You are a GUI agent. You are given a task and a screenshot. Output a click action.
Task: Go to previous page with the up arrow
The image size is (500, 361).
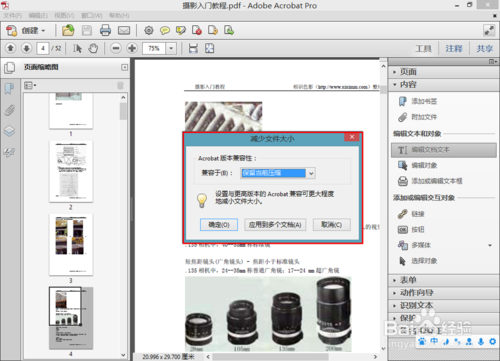10,48
